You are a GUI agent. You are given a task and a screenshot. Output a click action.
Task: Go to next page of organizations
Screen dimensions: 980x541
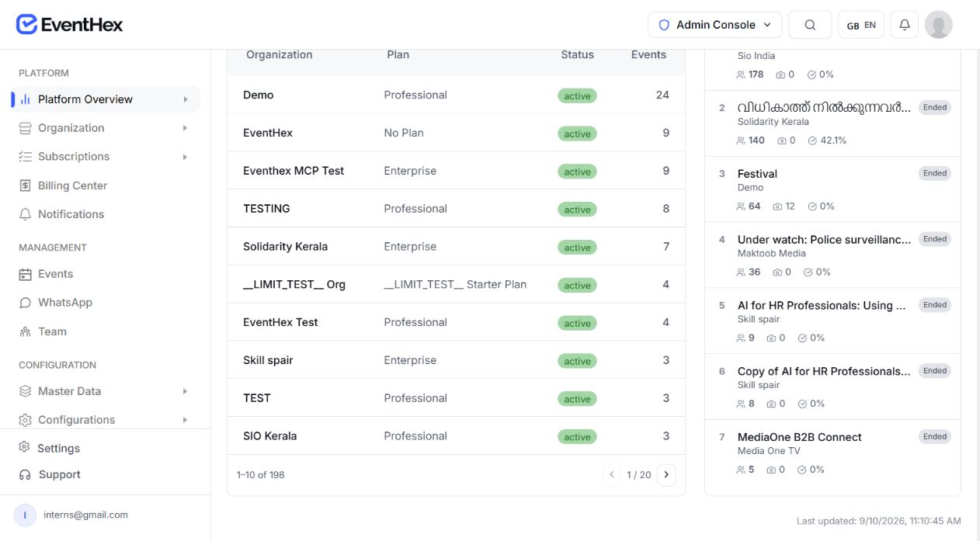pyautogui.click(x=666, y=474)
